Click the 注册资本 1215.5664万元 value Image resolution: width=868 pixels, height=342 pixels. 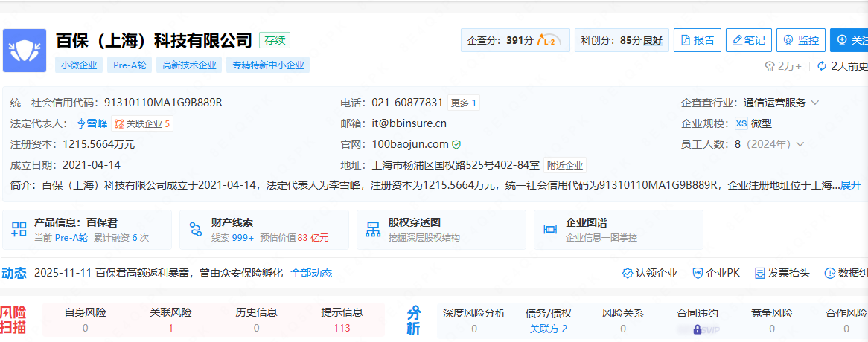coord(98,145)
